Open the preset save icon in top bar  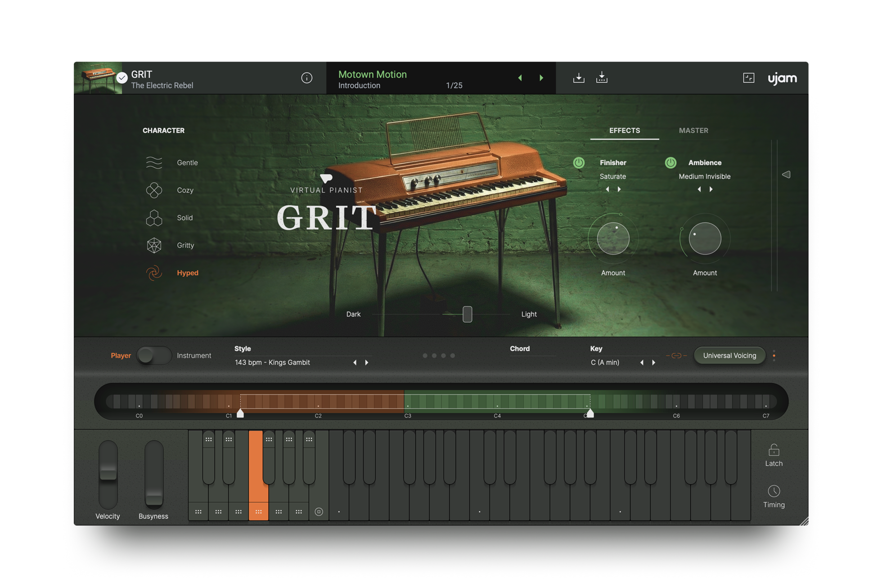(x=602, y=77)
